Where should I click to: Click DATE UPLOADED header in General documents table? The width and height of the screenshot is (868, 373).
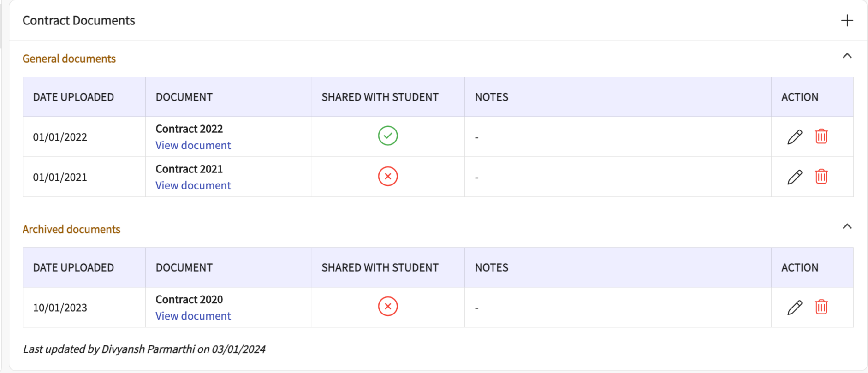click(x=73, y=97)
